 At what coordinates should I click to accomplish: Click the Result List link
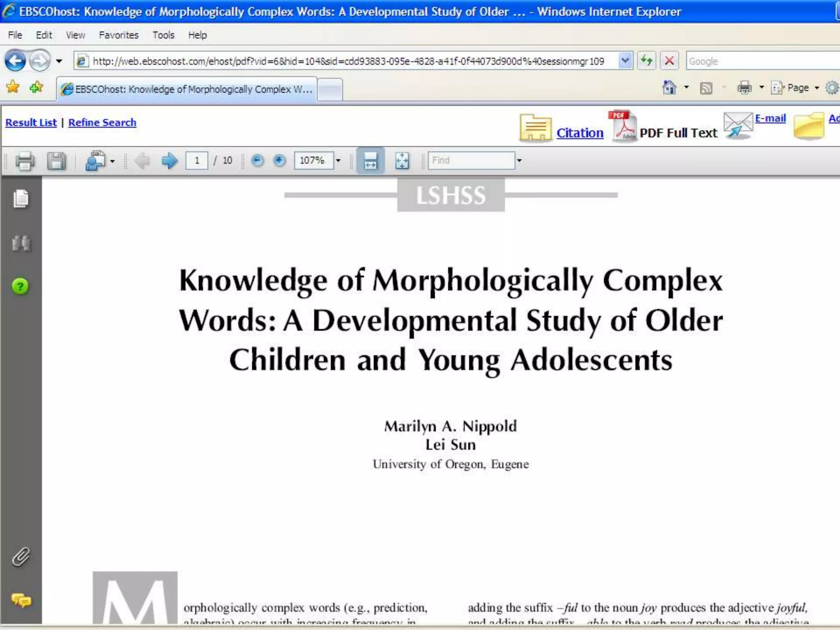31,123
